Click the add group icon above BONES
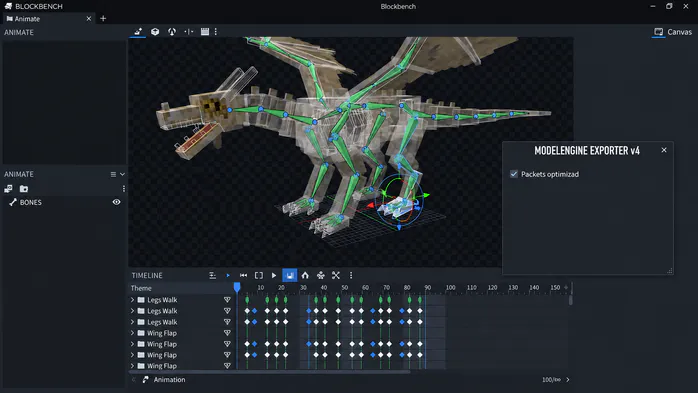The image size is (698, 393). click(8, 189)
